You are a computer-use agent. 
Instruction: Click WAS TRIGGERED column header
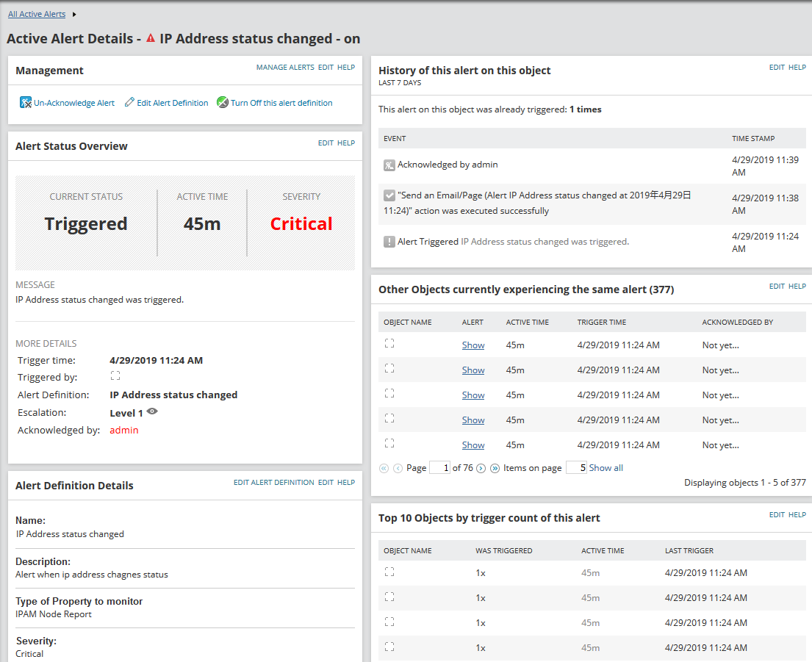(x=504, y=551)
